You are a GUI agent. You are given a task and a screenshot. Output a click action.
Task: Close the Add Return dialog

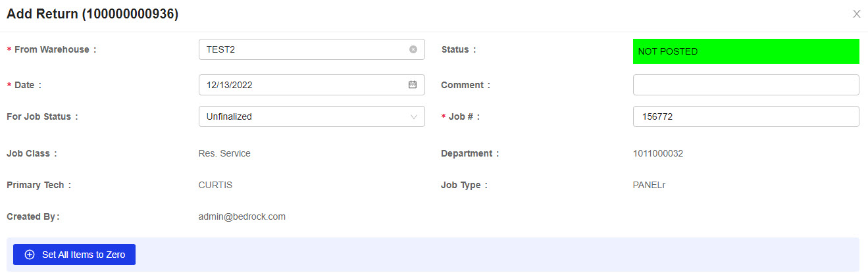point(857,14)
